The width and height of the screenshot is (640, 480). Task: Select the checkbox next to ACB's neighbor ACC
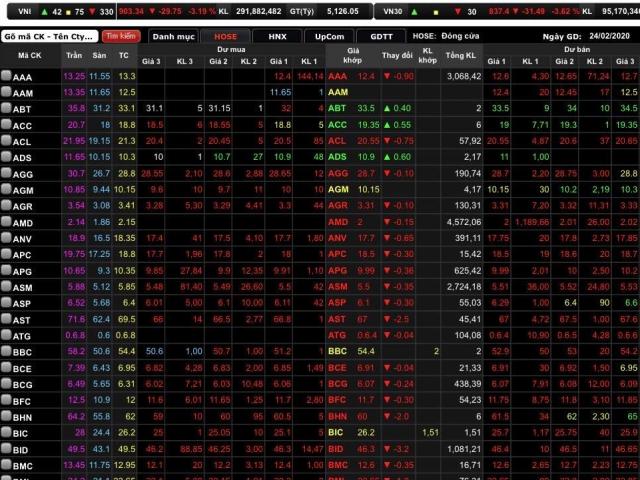coord(6,126)
